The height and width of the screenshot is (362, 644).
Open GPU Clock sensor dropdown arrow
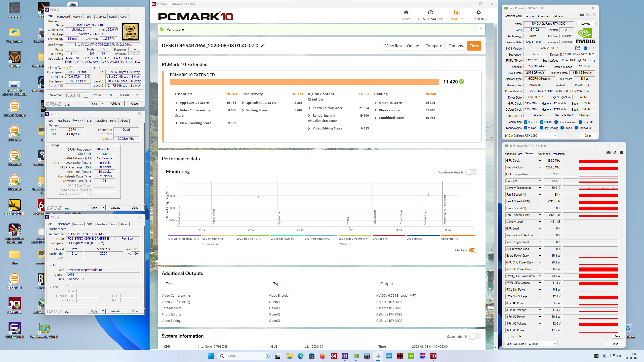[540, 161]
